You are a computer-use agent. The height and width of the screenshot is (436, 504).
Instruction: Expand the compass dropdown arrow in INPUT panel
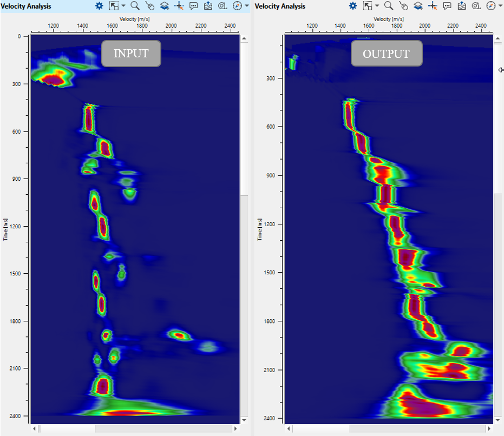tap(247, 6)
